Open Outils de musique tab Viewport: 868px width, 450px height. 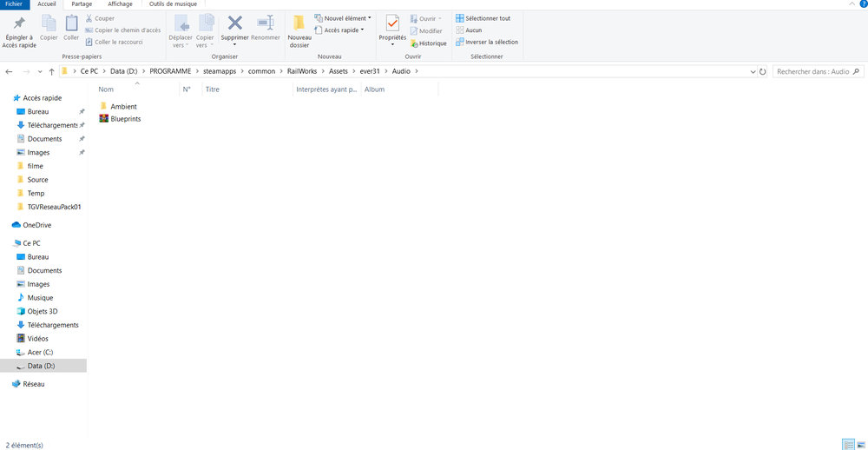pyautogui.click(x=174, y=3)
